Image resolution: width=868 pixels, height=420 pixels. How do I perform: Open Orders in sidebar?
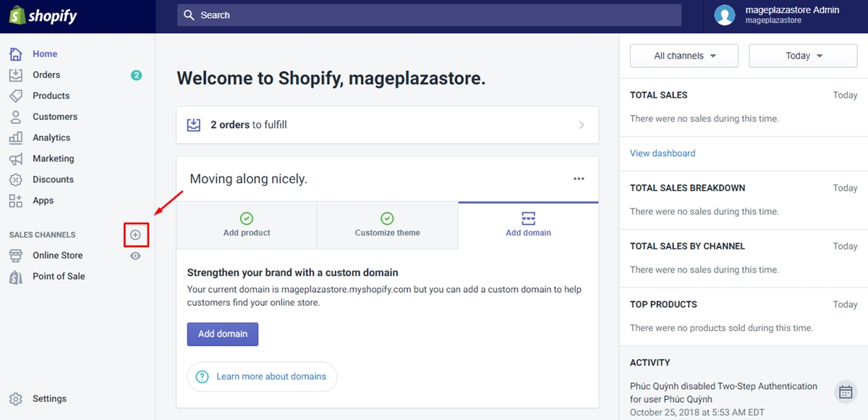46,74
